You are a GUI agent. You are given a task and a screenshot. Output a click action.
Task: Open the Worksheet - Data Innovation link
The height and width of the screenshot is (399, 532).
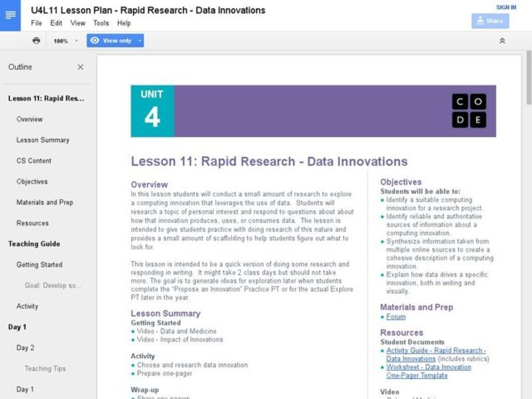(428, 366)
